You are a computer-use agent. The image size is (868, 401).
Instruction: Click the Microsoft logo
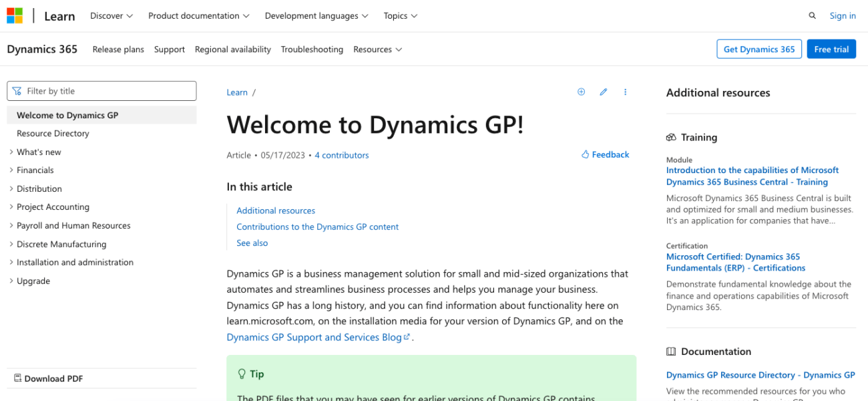tap(15, 16)
